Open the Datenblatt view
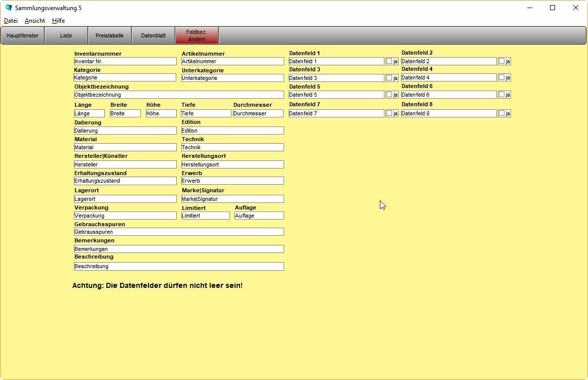This screenshot has width=588, height=380. pyautogui.click(x=153, y=35)
